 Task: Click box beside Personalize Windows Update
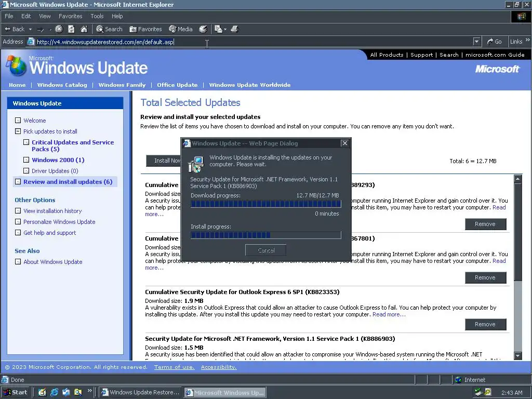[x=18, y=221]
